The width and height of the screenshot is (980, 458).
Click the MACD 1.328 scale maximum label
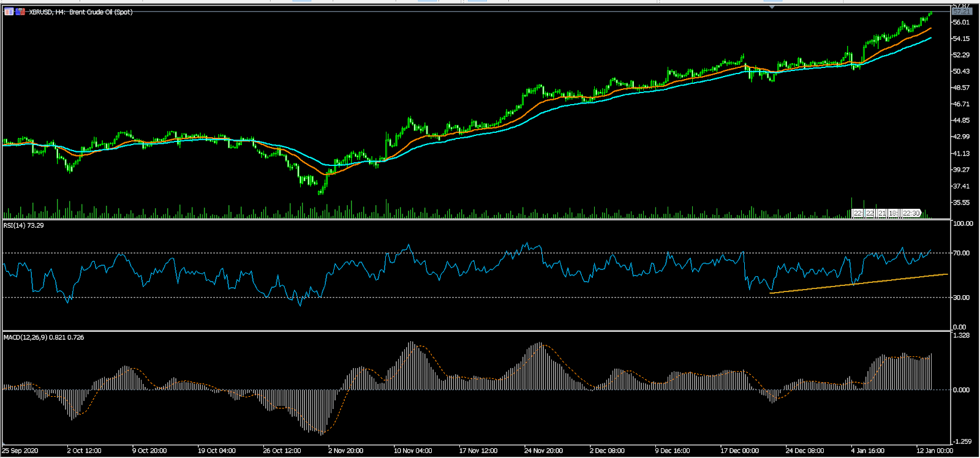tap(961, 336)
